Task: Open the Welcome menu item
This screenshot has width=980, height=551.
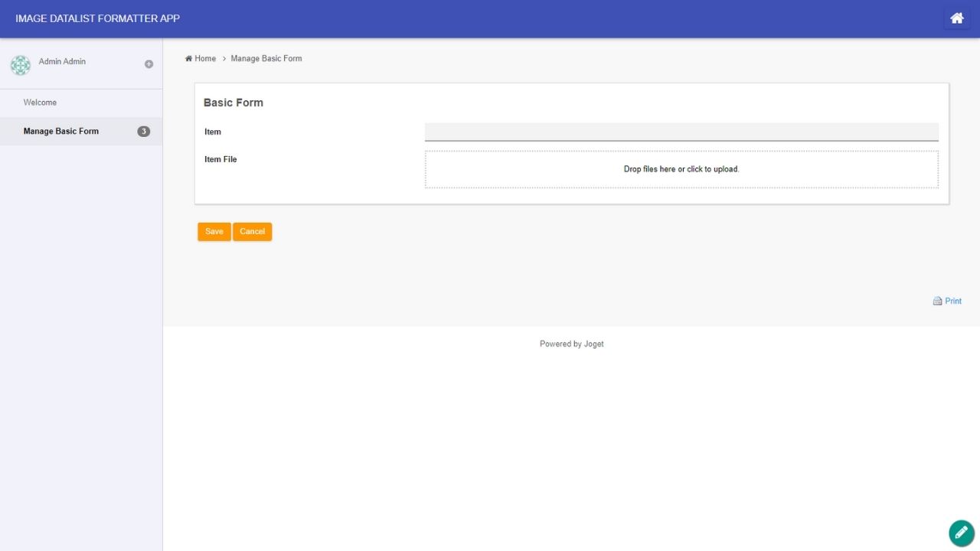Action: point(40,103)
